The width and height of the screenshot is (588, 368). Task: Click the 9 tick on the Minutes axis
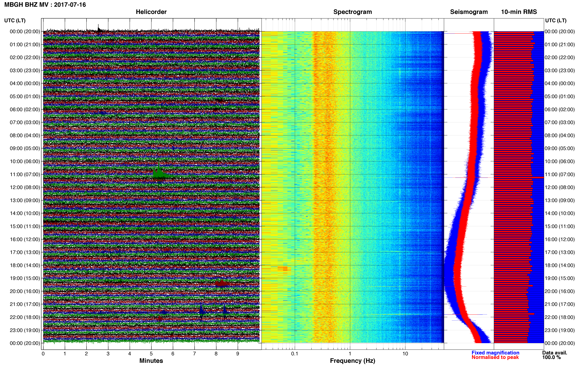pos(237,354)
